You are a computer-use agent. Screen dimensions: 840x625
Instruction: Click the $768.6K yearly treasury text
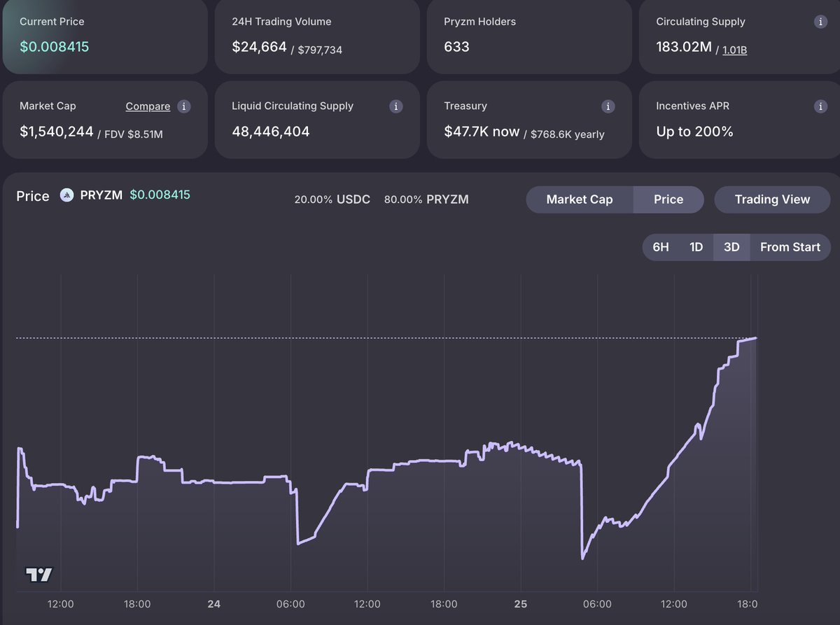tap(568, 134)
